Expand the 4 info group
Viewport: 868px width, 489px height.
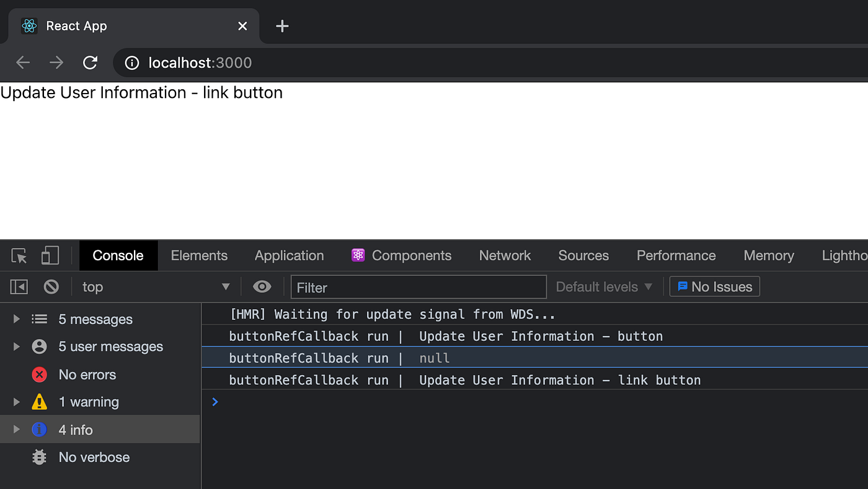[17, 430]
